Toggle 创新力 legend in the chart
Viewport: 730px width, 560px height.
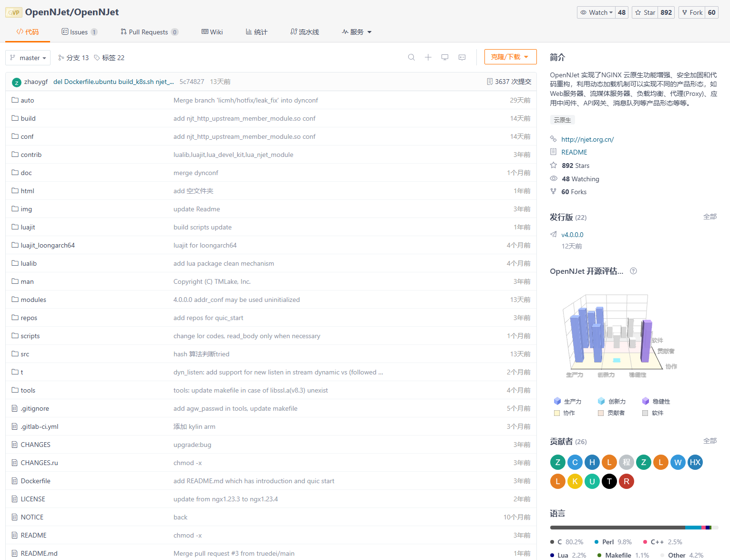point(612,401)
